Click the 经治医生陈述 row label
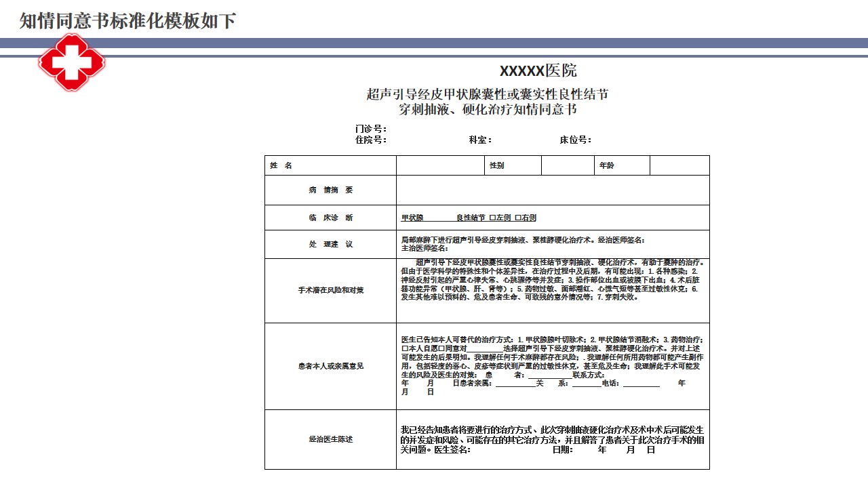868x488 pixels. [330, 440]
